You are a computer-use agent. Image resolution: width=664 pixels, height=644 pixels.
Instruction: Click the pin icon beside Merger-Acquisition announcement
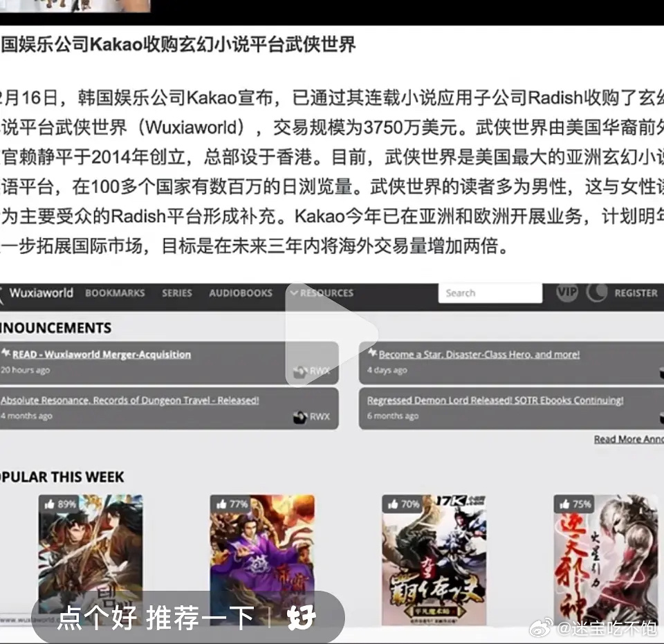[x=6, y=353]
